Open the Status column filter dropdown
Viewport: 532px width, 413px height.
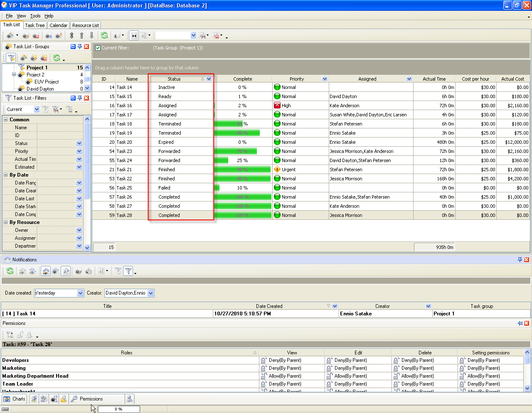click(x=209, y=79)
